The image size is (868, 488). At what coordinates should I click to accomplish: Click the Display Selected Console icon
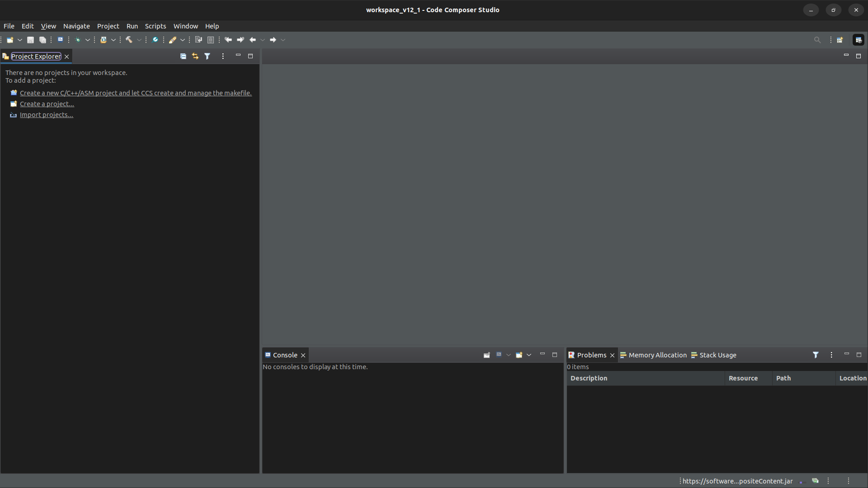(x=499, y=355)
